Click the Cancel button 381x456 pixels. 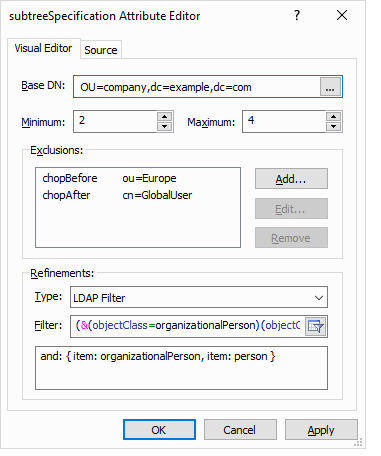240,430
